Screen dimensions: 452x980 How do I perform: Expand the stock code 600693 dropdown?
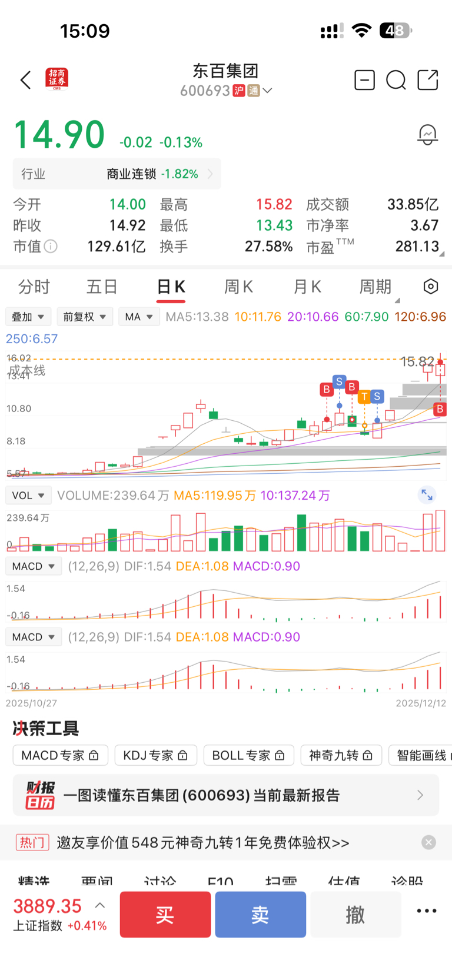pos(267,91)
